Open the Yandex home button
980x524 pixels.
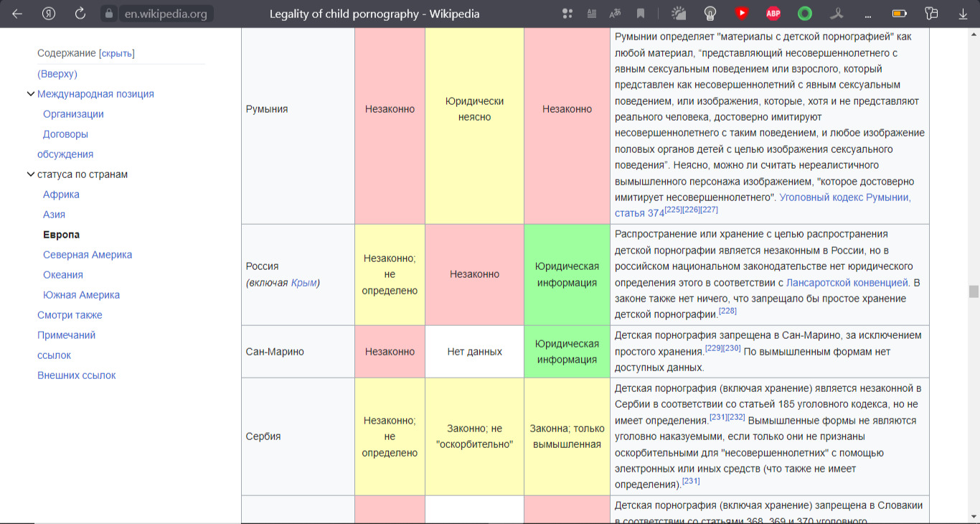click(49, 14)
